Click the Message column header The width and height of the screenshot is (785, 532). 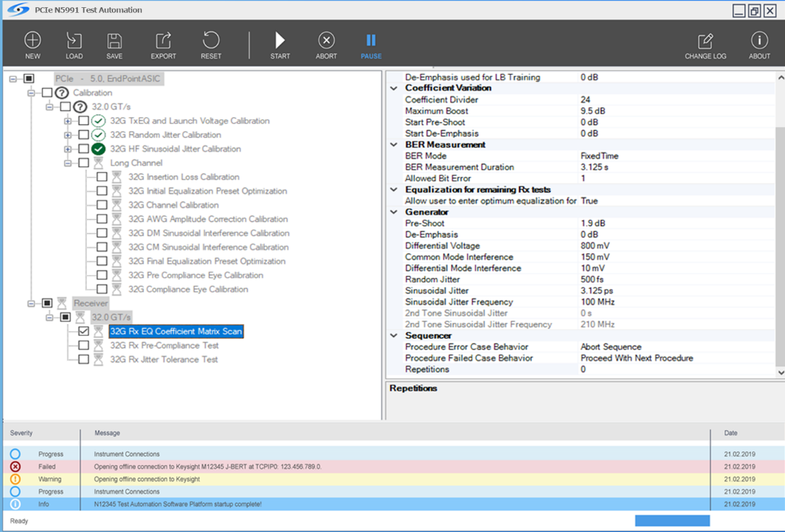pyautogui.click(x=107, y=433)
